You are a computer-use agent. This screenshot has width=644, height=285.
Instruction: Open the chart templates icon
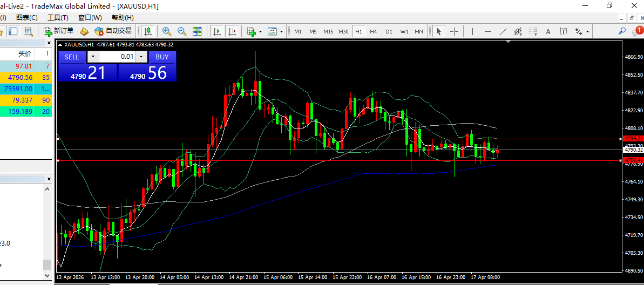click(x=272, y=31)
